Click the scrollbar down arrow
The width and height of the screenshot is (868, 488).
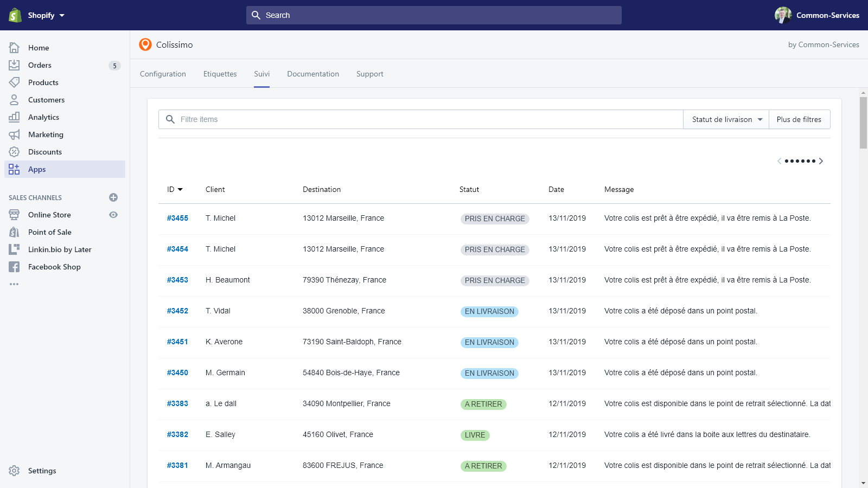863,483
